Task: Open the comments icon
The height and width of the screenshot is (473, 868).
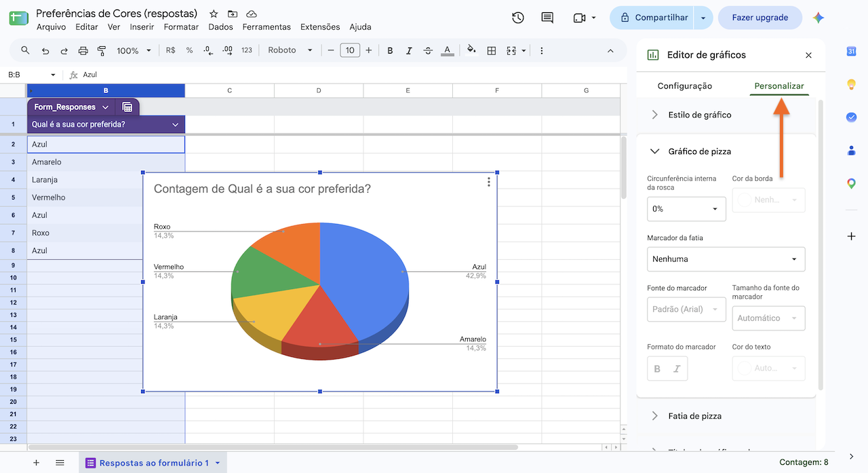Action: coord(547,18)
